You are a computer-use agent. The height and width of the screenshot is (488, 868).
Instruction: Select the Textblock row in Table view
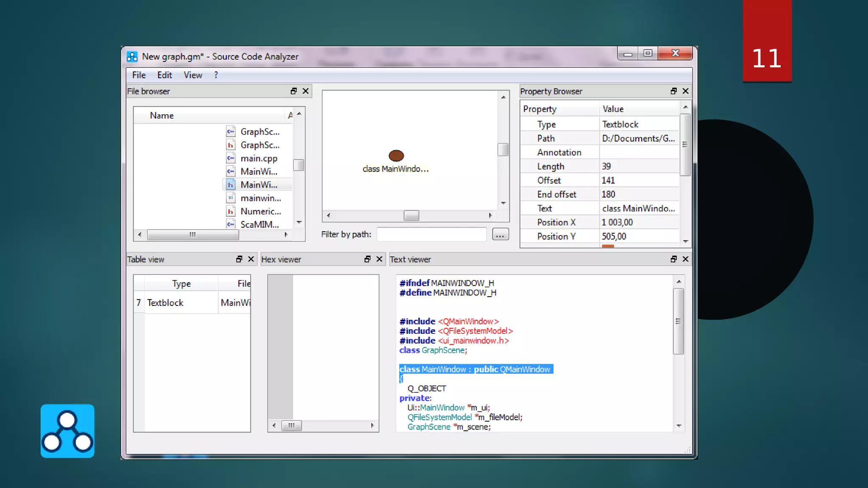tap(165, 302)
